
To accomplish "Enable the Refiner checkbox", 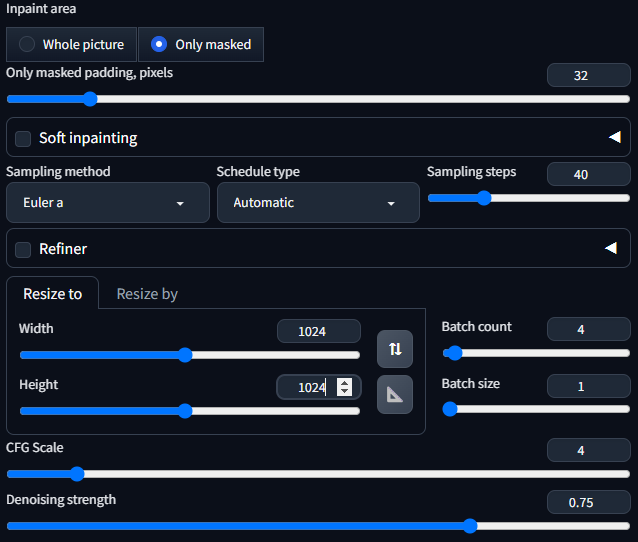I will (x=23, y=249).
